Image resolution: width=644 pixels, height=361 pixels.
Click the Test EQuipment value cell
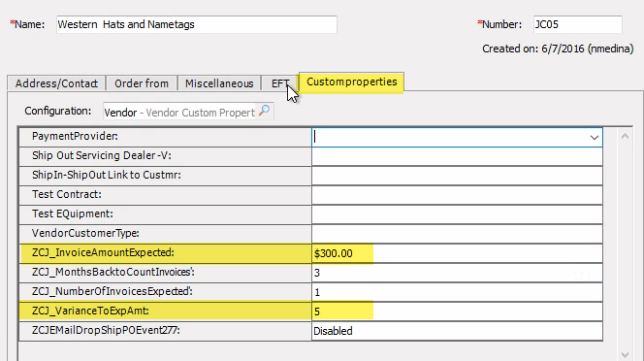click(x=457, y=214)
